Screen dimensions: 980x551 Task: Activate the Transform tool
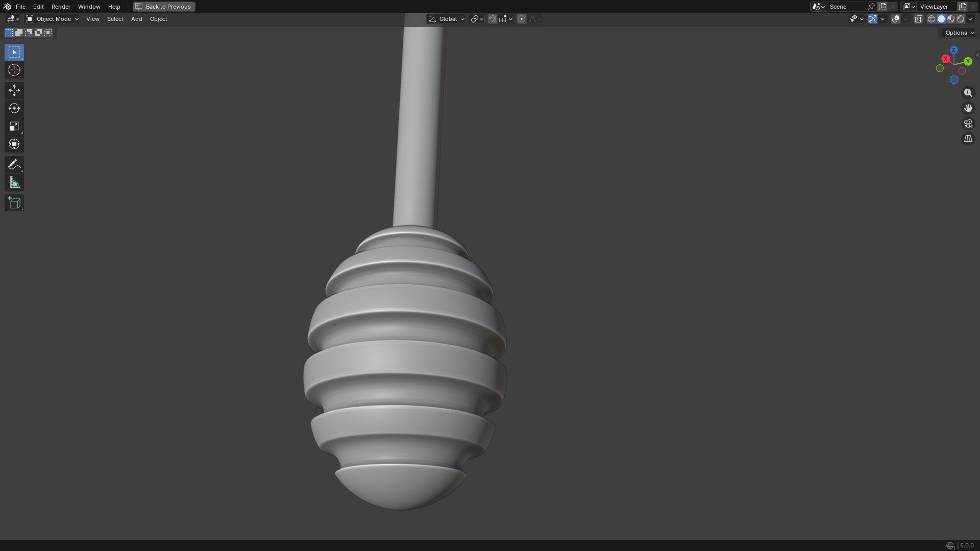14,144
